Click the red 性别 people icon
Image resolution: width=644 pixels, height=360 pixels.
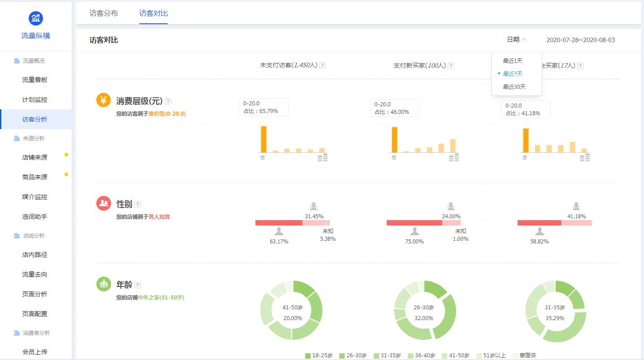click(104, 203)
